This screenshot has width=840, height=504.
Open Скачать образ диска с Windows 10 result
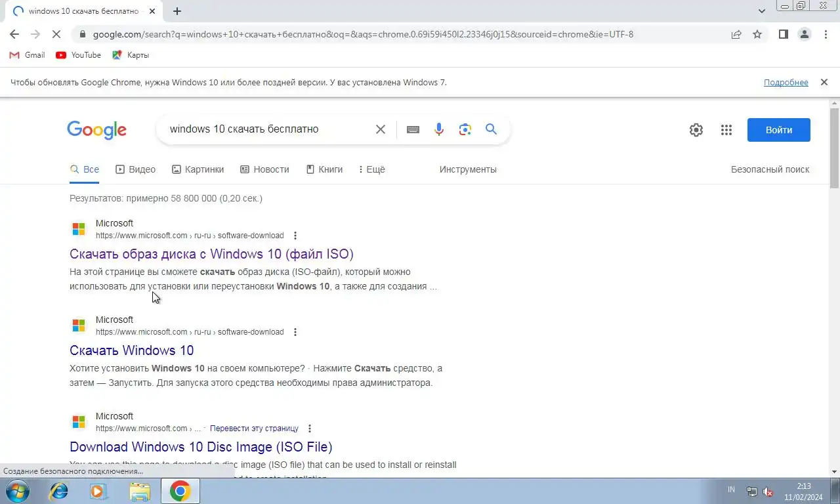click(211, 254)
